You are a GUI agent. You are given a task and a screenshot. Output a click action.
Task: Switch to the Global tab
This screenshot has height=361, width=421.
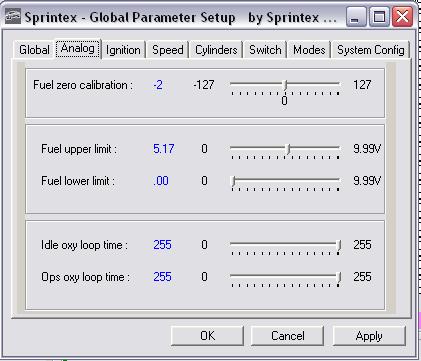[x=34, y=50]
